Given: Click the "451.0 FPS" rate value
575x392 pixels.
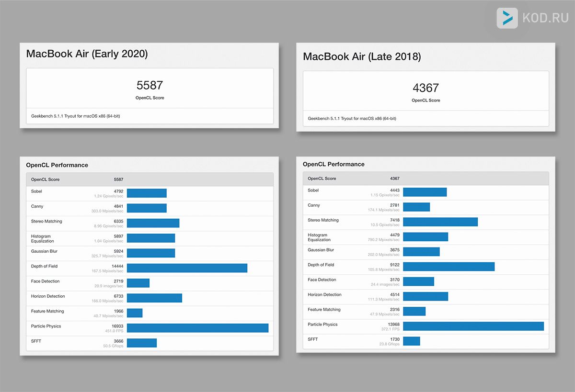Looking at the screenshot, I should coord(115,331).
